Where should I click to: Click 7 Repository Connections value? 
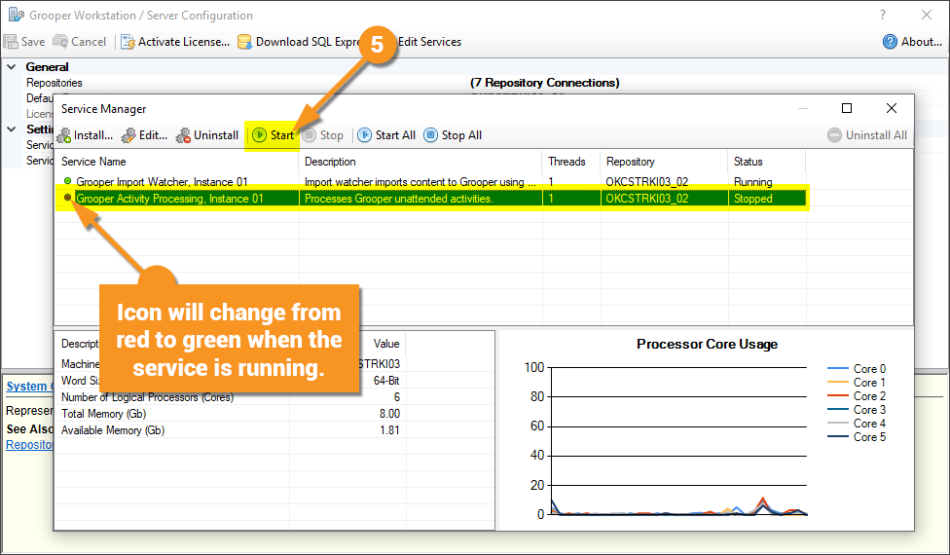[x=545, y=82]
